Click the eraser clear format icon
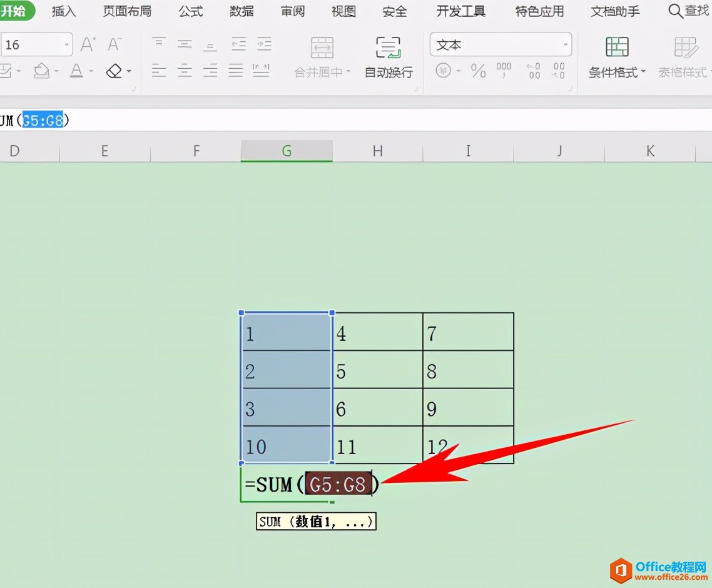 tap(114, 71)
